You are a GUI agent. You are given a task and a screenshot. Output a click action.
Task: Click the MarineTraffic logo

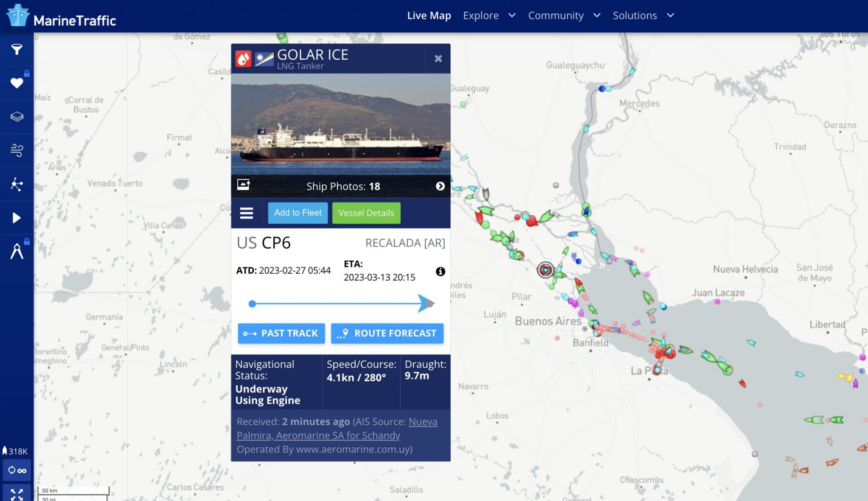pyautogui.click(x=61, y=16)
